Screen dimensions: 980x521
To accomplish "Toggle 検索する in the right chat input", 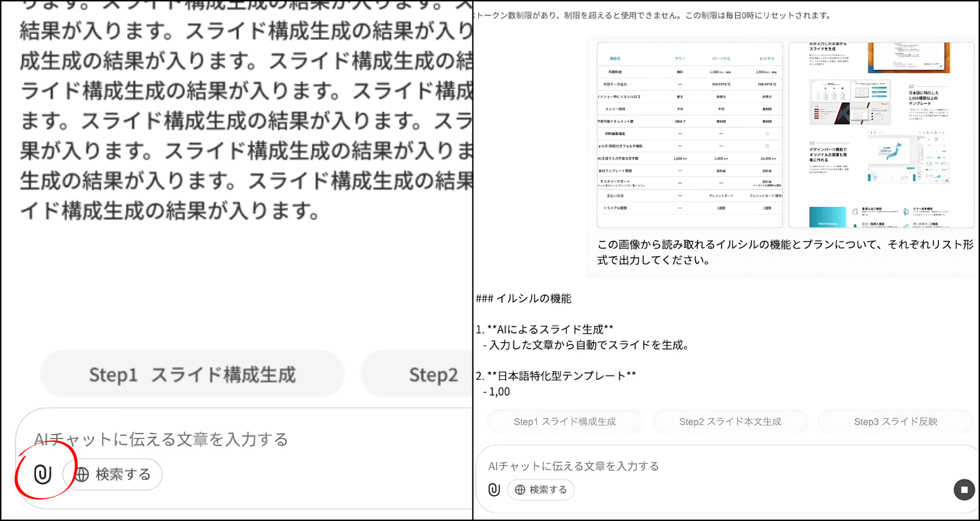I will (x=541, y=490).
